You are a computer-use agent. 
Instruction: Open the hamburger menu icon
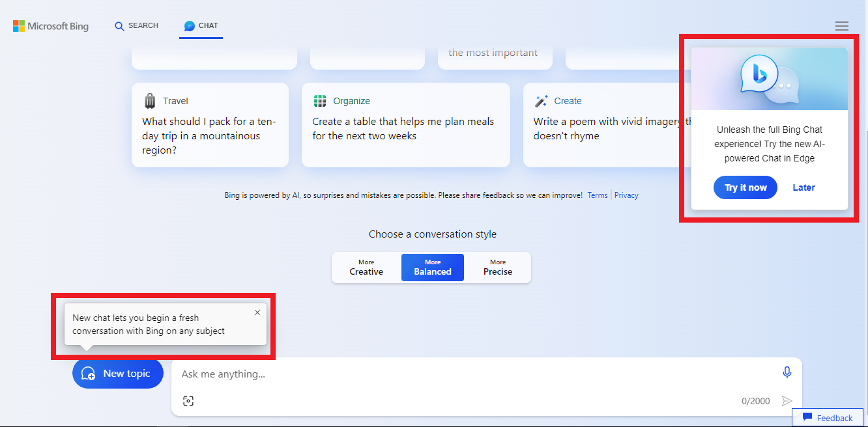(841, 26)
